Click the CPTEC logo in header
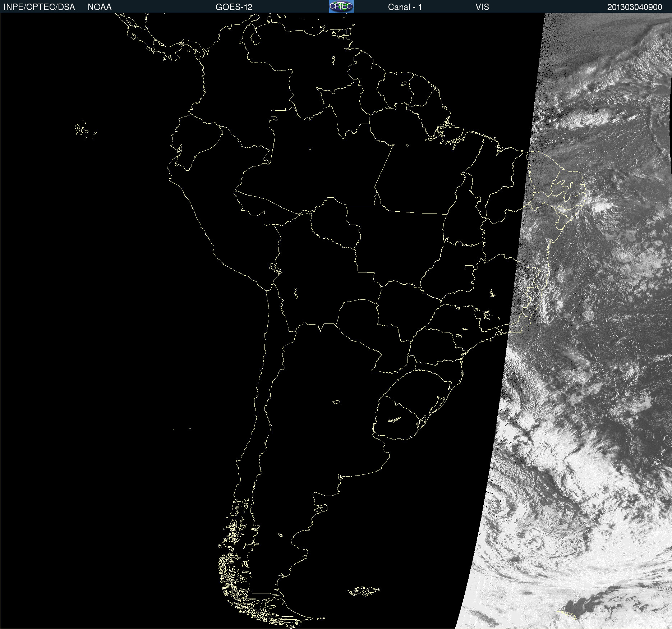Image resolution: width=672 pixels, height=629 pixels. point(341,6)
